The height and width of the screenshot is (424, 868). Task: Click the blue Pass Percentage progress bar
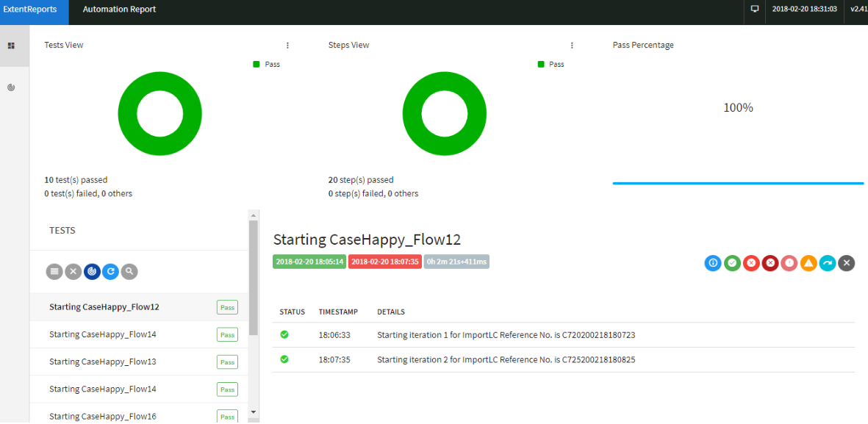[x=738, y=182]
